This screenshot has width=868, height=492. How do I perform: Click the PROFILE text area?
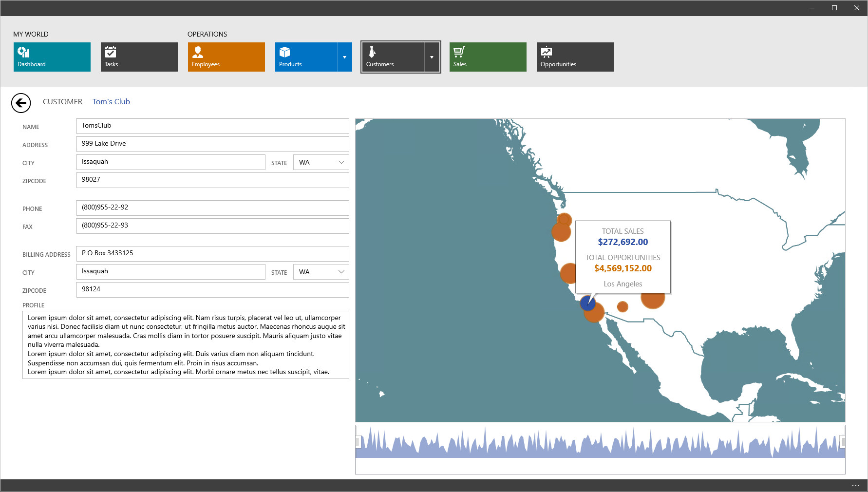coord(186,345)
